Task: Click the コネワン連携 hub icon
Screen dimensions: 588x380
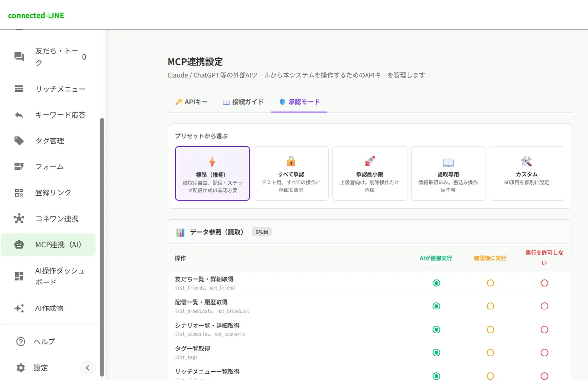Action: pos(19,218)
